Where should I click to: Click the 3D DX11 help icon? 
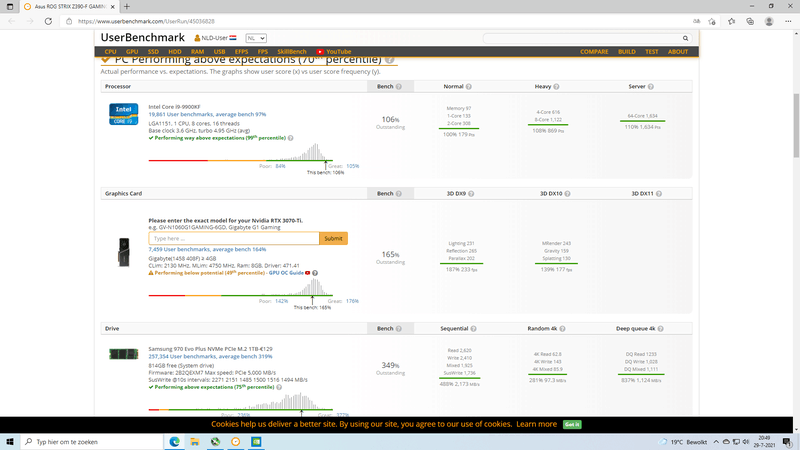pyautogui.click(x=659, y=194)
